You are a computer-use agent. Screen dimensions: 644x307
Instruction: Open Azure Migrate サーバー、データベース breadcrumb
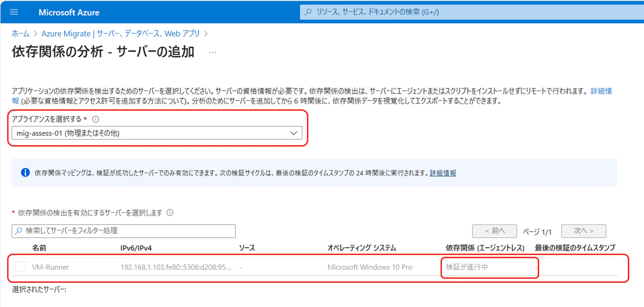pos(121,34)
